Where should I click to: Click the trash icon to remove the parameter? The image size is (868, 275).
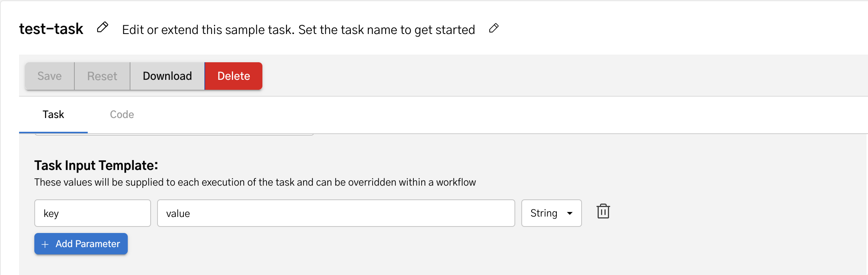pyautogui.click(x=603, y=211)
